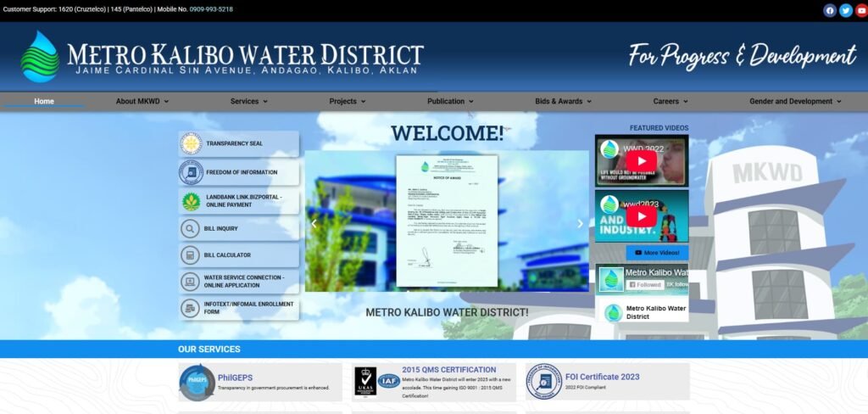Expand the Services dropdown menu

coord(248,101)
